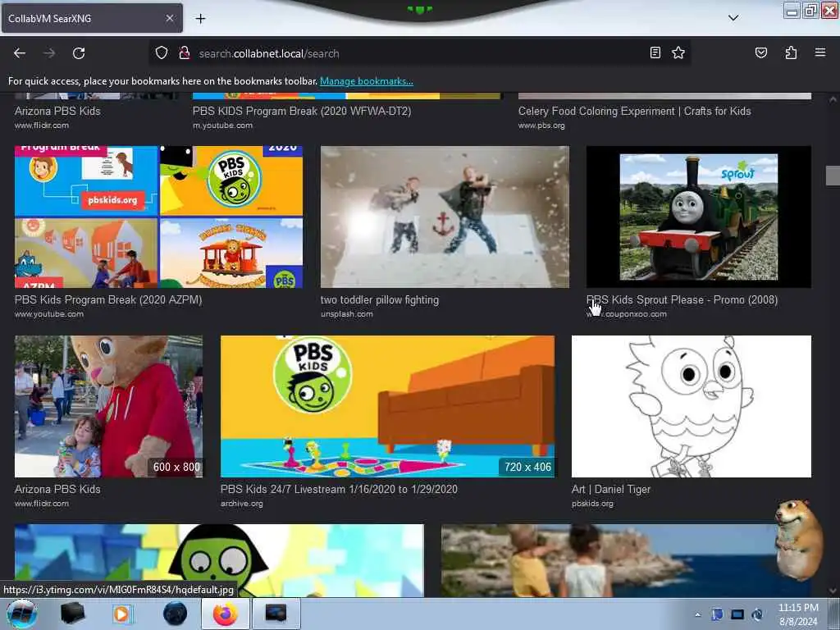Open the network tray icon
Viewport: 840px width, 630px height.
[x=737, y=614]
